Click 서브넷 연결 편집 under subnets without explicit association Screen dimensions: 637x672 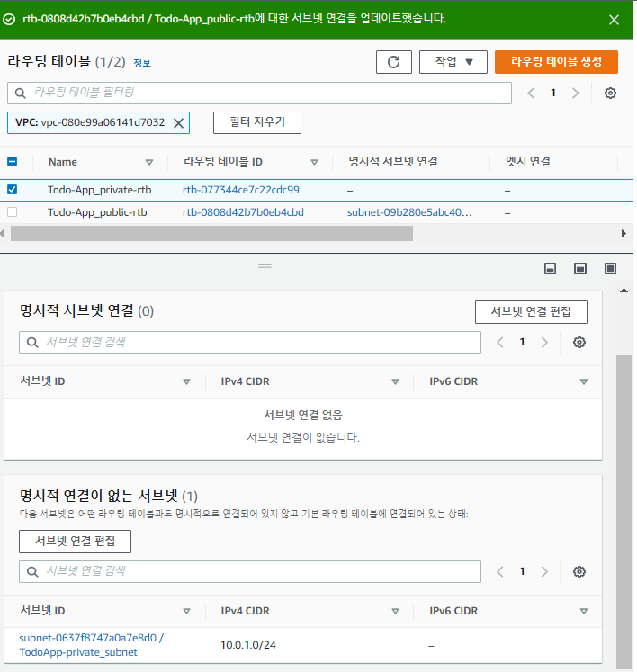click(x=75, y=542)
